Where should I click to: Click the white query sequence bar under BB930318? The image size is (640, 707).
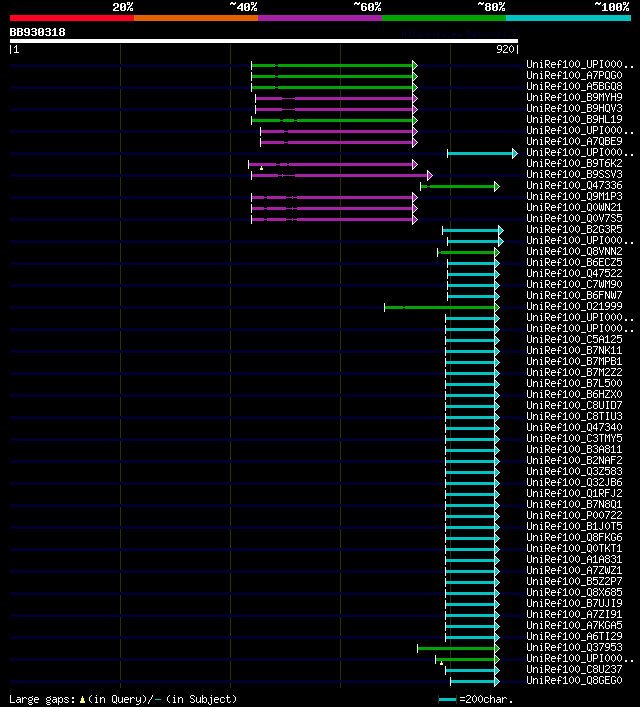(x=264, y=41)
